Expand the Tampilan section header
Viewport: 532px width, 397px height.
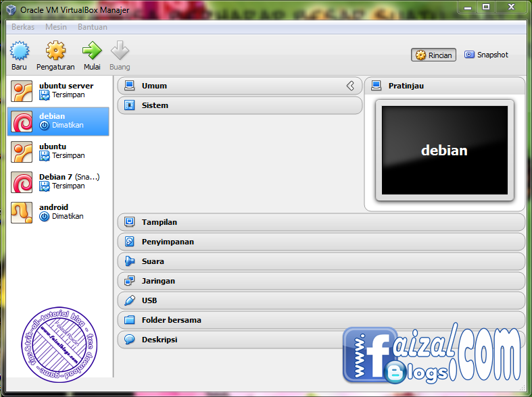pos(321,222)
